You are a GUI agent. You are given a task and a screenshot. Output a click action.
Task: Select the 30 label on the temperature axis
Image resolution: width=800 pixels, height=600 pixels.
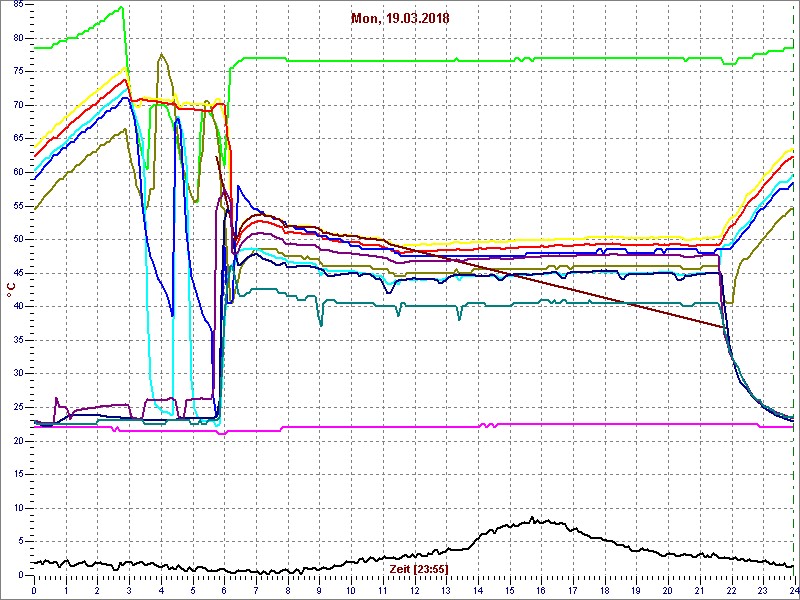point(18,373)
